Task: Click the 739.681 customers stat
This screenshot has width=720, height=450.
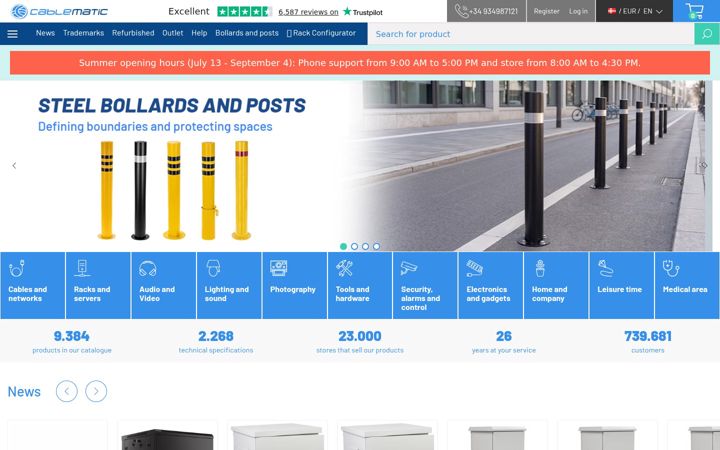Action: (x=647, y=342)
